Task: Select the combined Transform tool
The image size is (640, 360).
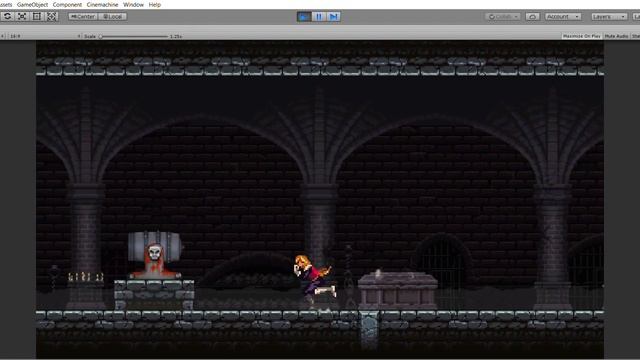Action: coord(52,16)
